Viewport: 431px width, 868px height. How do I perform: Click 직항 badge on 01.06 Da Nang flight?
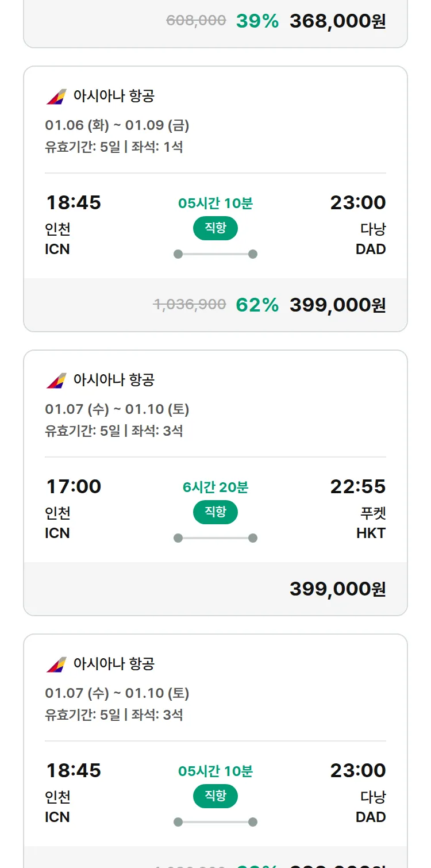(x=215, y=228)
